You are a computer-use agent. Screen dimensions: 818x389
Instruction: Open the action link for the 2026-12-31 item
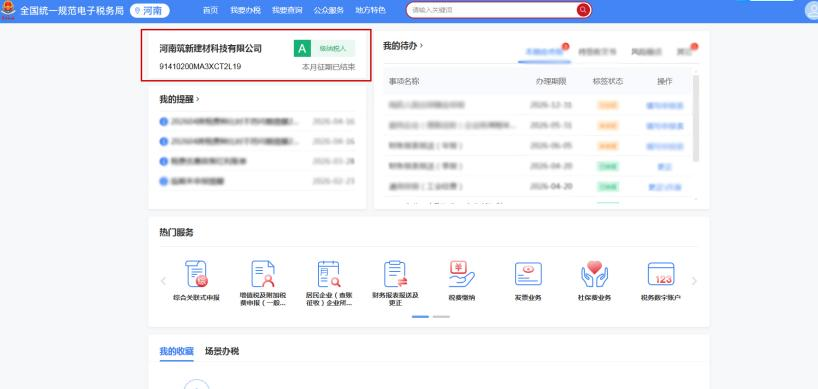[665, 106]
